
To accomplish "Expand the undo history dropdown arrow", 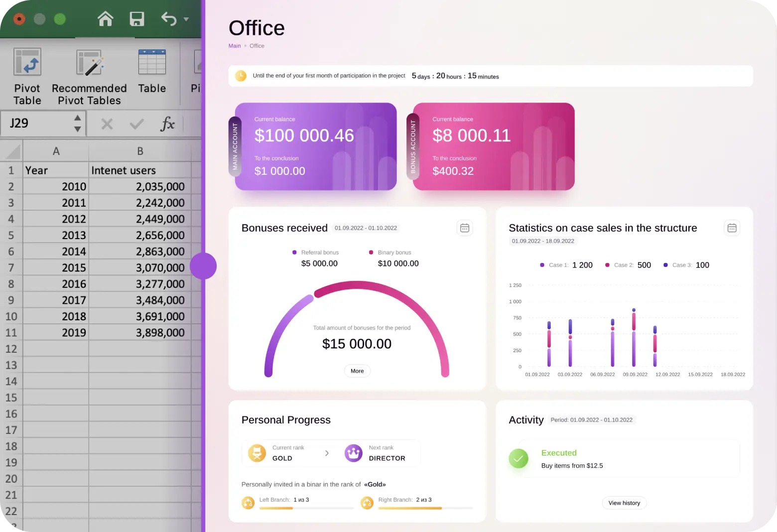I will point(186,19).
